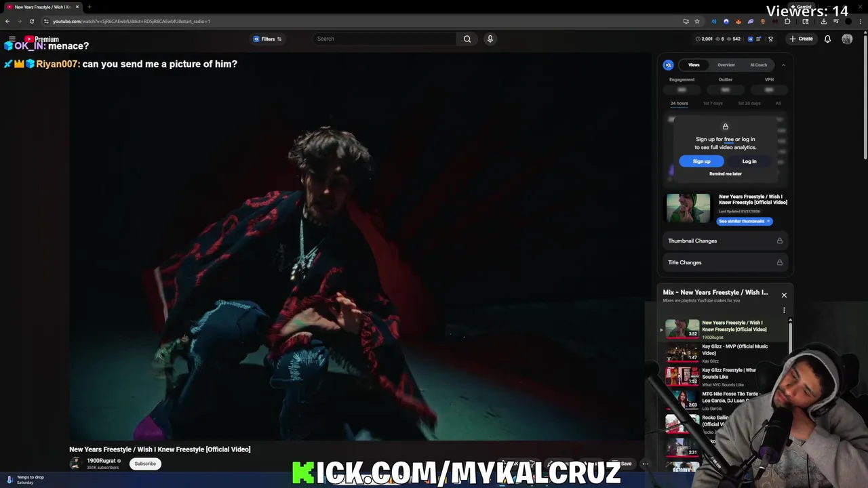Open the weather widget on taskbar

(26, 479)
